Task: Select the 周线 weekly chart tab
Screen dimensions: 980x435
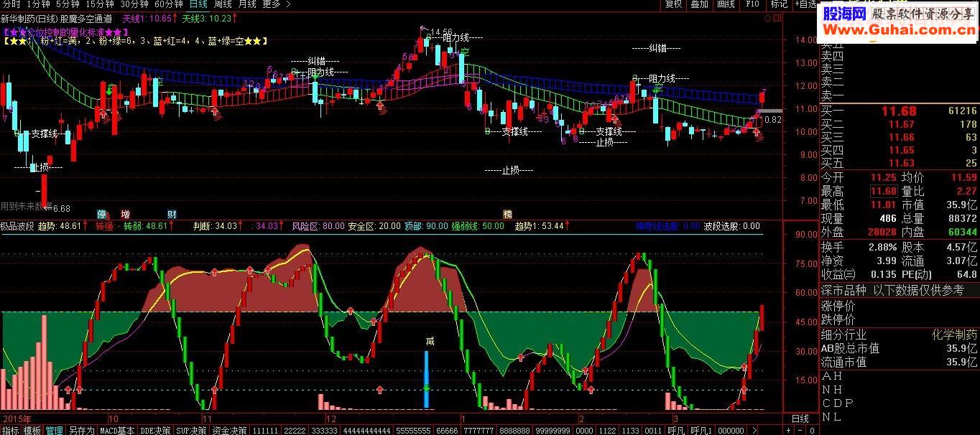Action: click(x=223, y=4)
